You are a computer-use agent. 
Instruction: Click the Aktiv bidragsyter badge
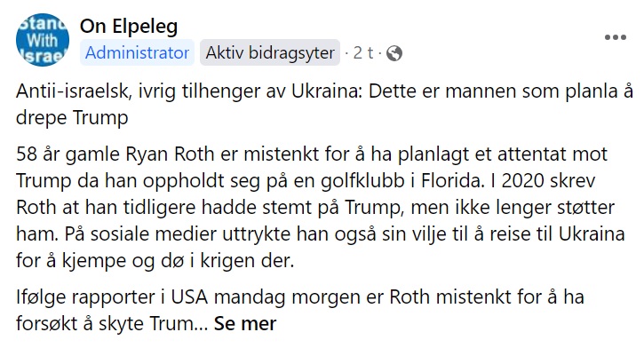tap(270, 52)
